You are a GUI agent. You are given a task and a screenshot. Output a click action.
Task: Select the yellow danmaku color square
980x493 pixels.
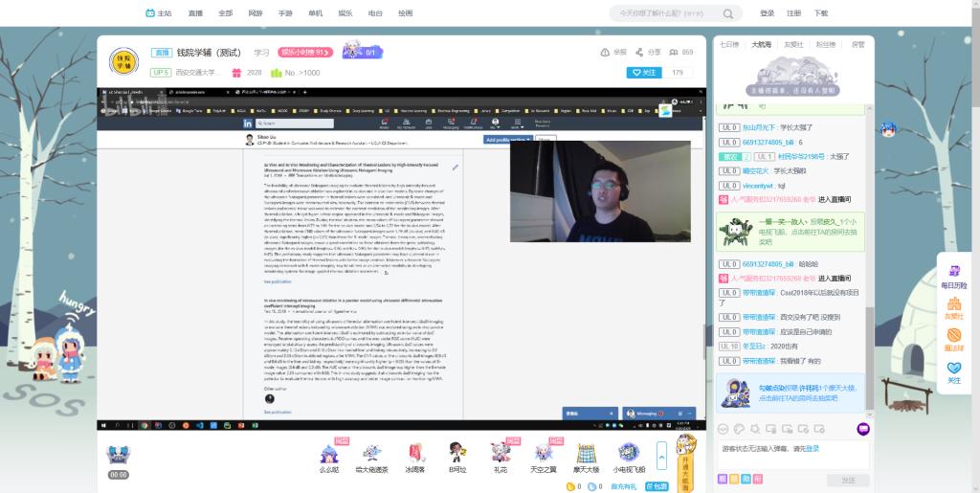click(x=734, y=480)
